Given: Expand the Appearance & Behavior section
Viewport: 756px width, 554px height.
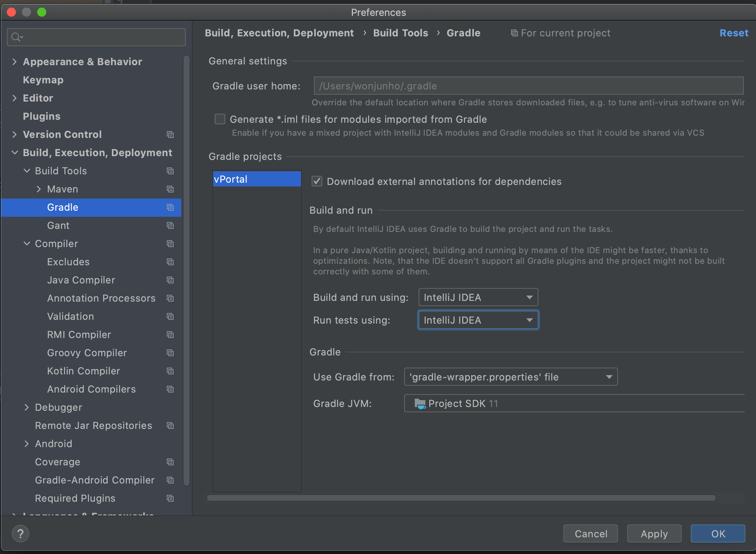Looking at the screenshot, I should click(14, 62).
